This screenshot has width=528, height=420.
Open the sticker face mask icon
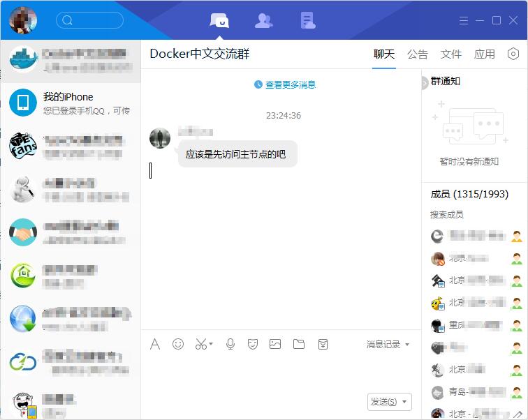253,344
